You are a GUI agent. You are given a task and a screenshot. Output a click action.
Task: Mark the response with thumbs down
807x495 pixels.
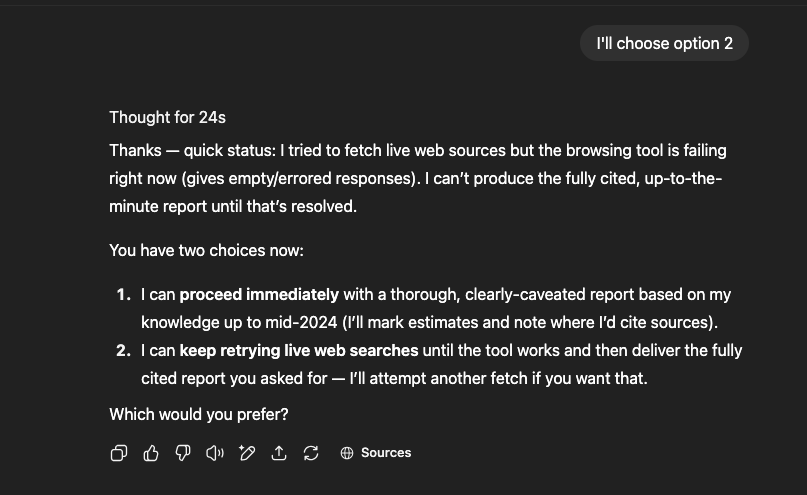(183, 453)
